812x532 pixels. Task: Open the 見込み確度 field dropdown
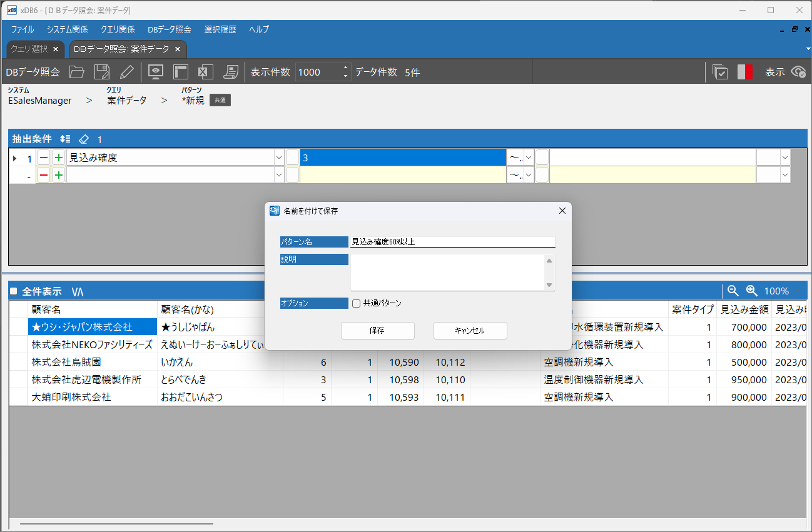click(x=279, y=158)
